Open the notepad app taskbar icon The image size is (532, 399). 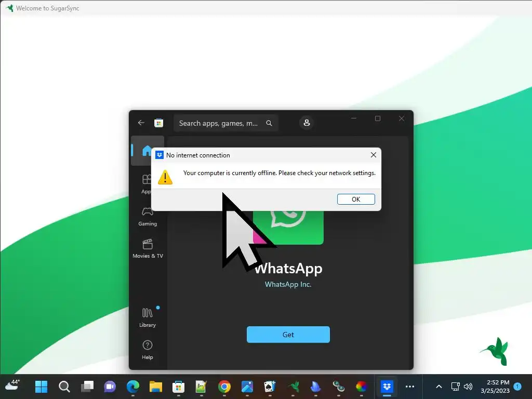(x=201, y=387)
